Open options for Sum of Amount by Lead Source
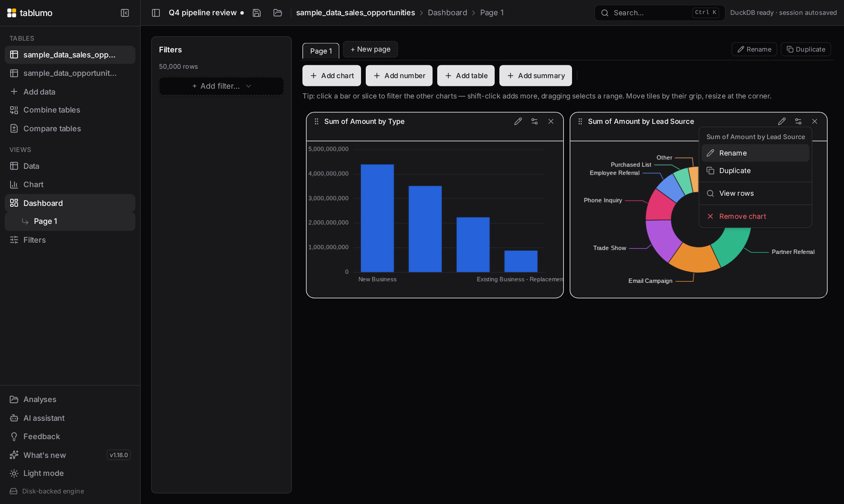Image resolution: width=844 pixels, height=504 pixels. point(798,122)
